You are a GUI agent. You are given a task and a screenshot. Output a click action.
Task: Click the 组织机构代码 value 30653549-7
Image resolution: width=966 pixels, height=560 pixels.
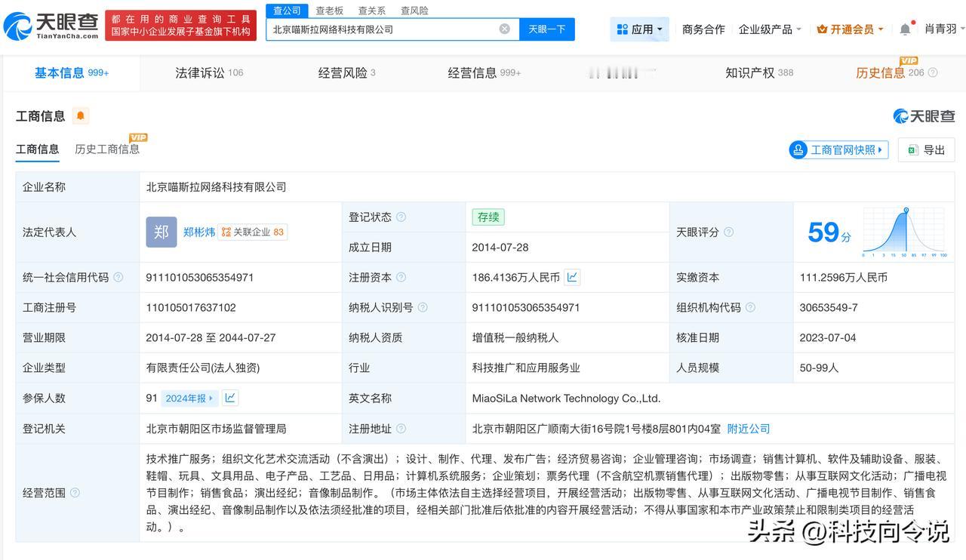[x=829, y=308]
